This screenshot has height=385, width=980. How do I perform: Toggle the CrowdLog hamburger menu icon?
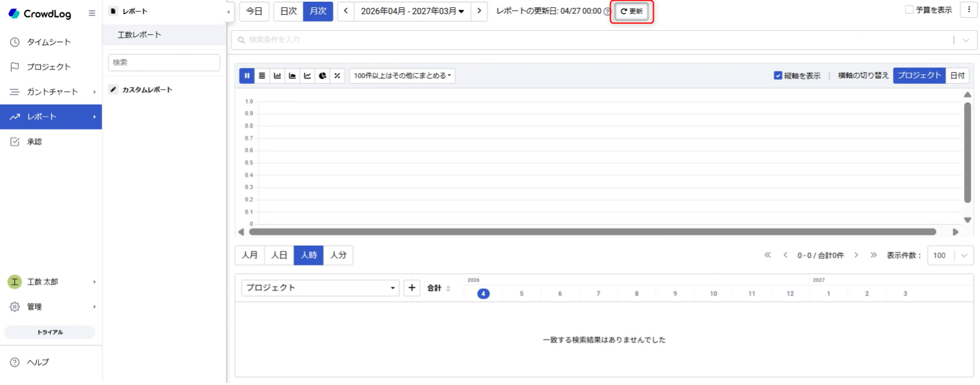[92, 13]
